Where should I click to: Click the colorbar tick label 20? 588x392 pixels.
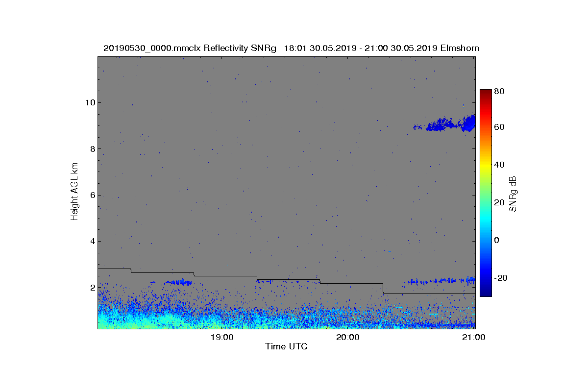point(500,202)
